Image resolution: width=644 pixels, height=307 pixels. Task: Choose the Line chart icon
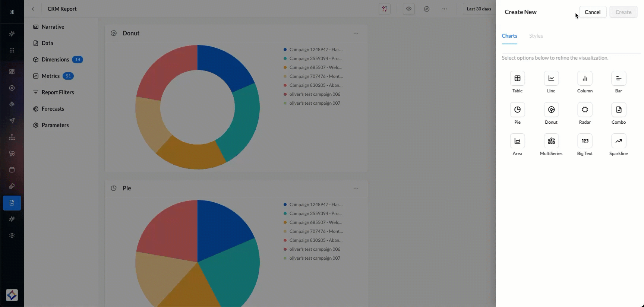[551, 79]
